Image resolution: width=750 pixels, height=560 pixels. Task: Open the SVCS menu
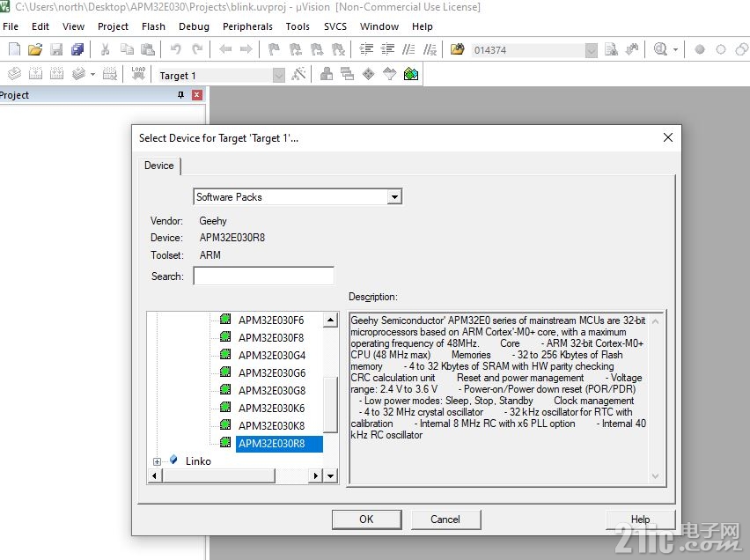point(335,26)
